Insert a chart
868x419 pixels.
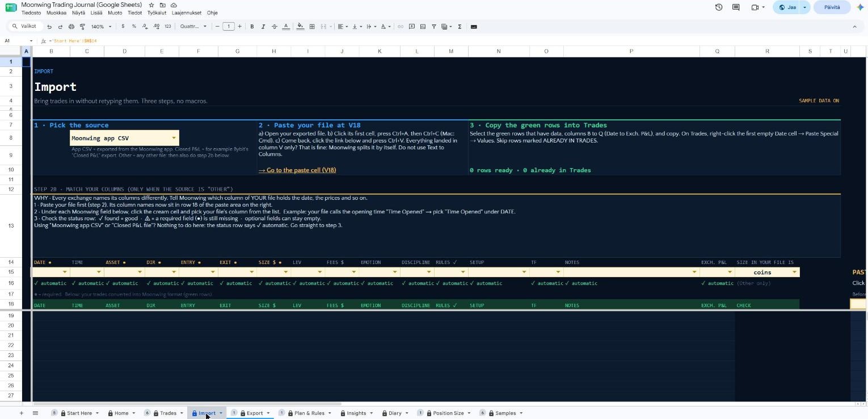point(423,27)
